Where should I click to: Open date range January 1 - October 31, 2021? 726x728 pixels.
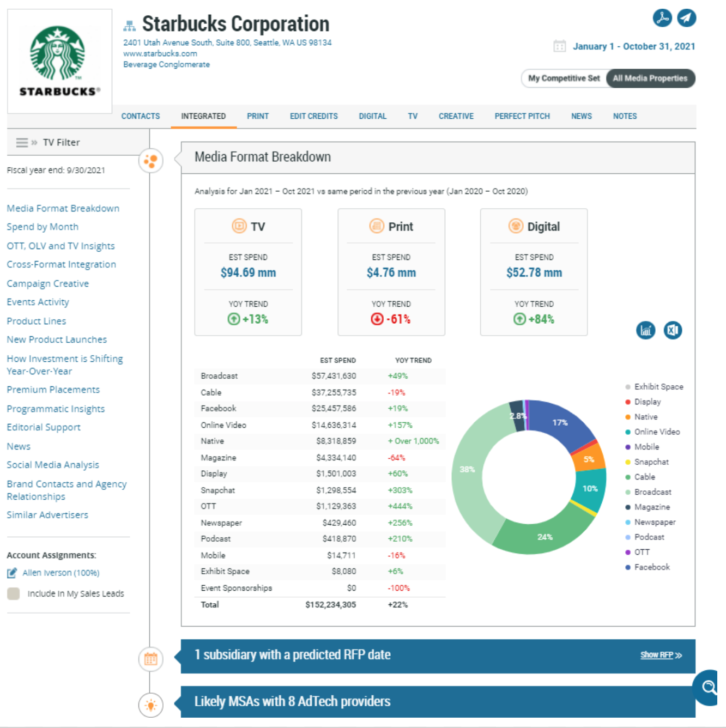click(634, 46)
